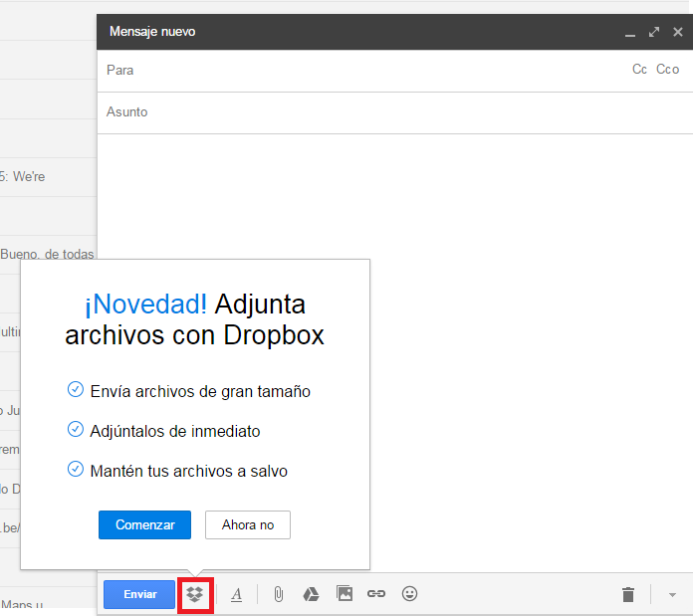Open text formatting options
The height and width of the screenshot is (616, 693).
pos(237,594)
